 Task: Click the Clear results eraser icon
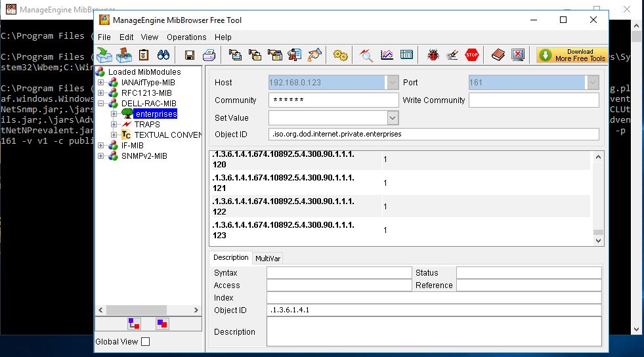click(x=452, y=54)
